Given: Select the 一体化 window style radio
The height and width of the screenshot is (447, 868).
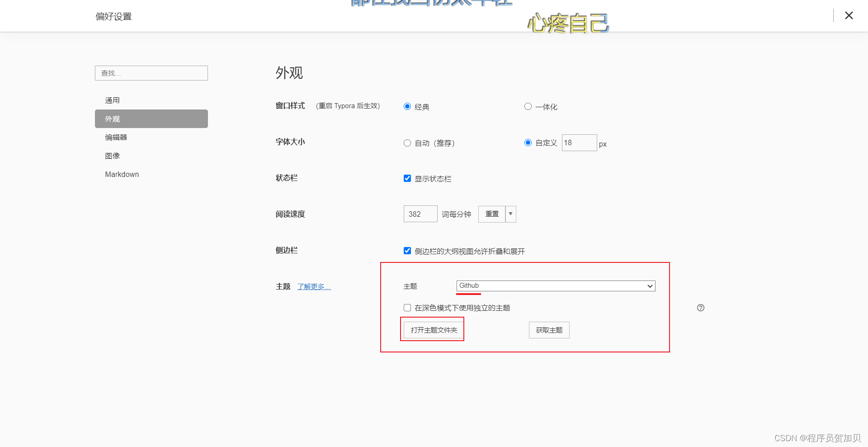Looking at the screenshot, I should pos(528,106).
